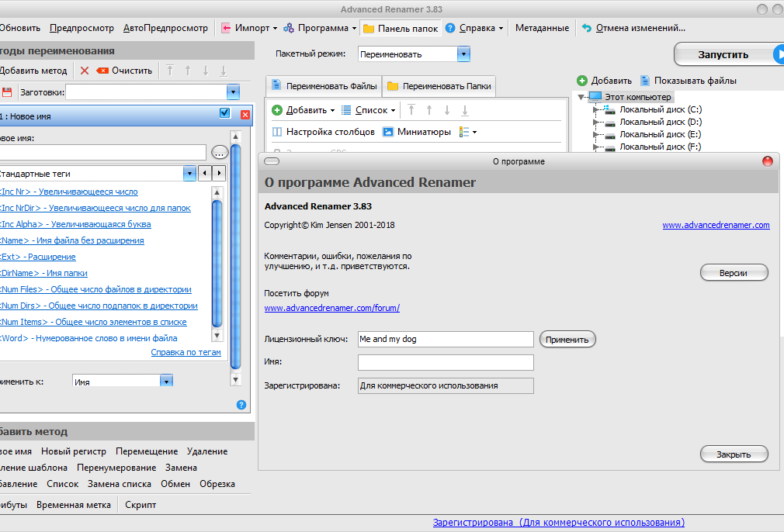The width and height of the screenshot is (784, 532).
Task: Move file to top in file list toolbar
Action: click(x=411, y=110)
